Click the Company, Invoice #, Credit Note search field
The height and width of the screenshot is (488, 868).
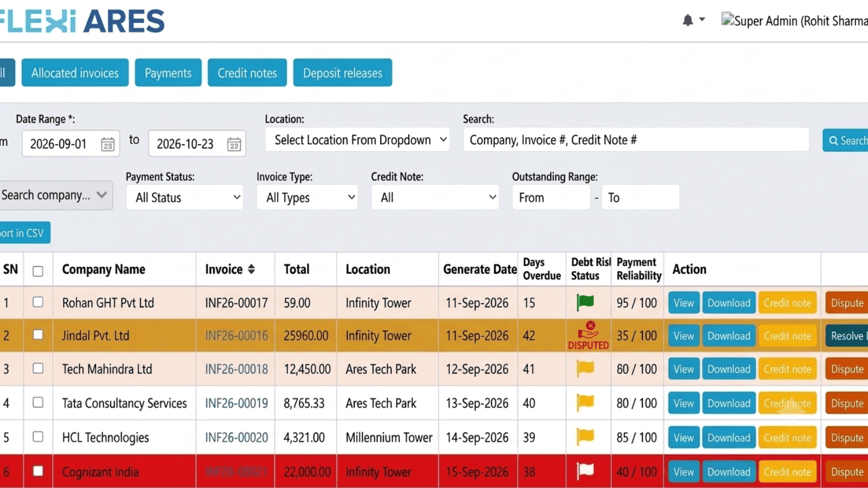click(x=636, y=140)
